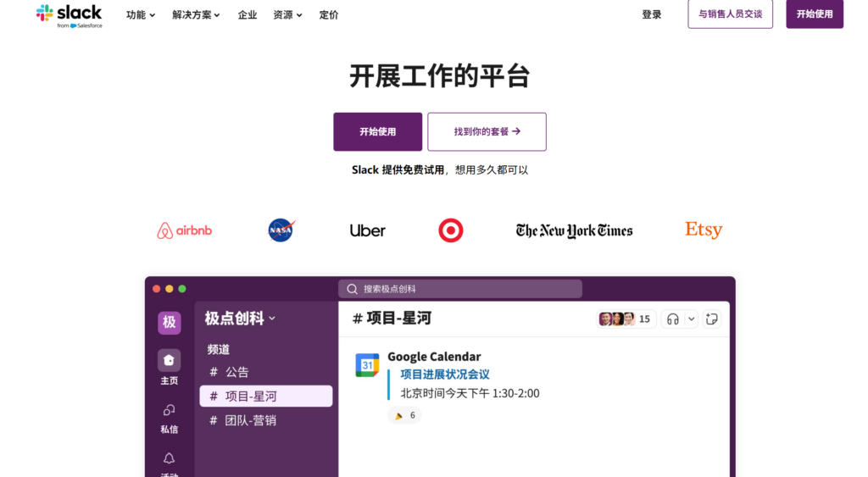Image resolution: width=868 pixels, height=477 pixels.
Task: Click the Uber logo
Action: coord(368,230)
